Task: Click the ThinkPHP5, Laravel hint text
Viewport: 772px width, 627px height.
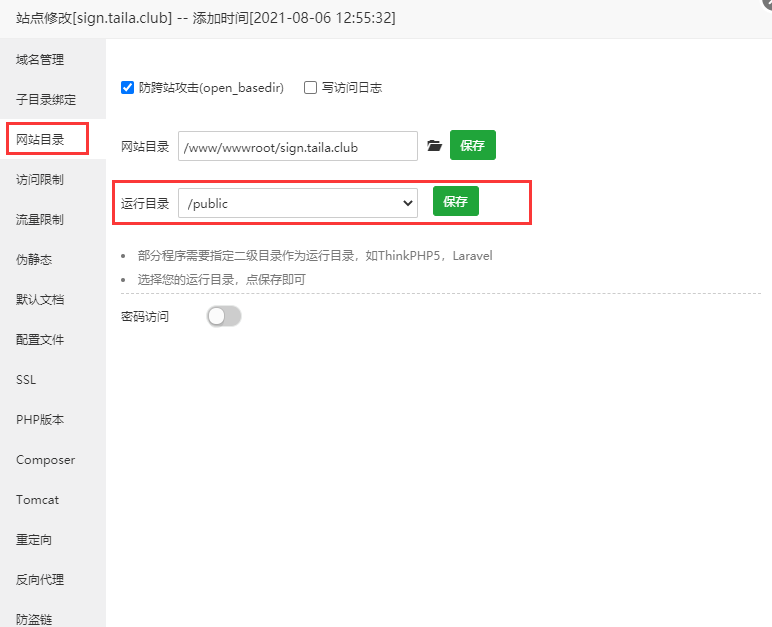Action: 315,256
